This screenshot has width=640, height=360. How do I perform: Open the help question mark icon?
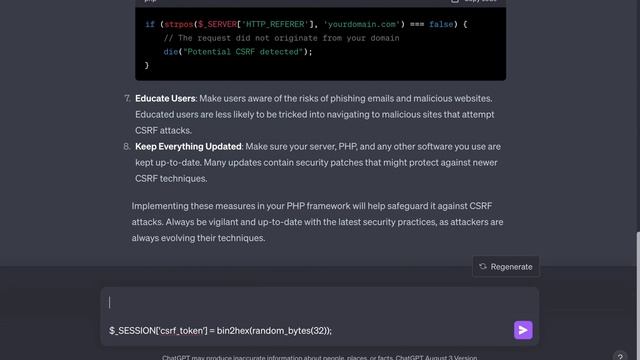point(620,356)
